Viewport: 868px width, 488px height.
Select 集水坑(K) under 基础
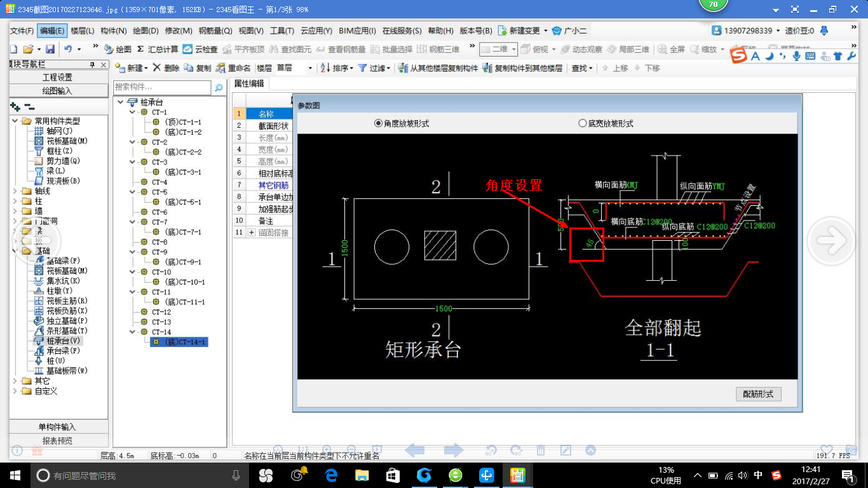57,281
